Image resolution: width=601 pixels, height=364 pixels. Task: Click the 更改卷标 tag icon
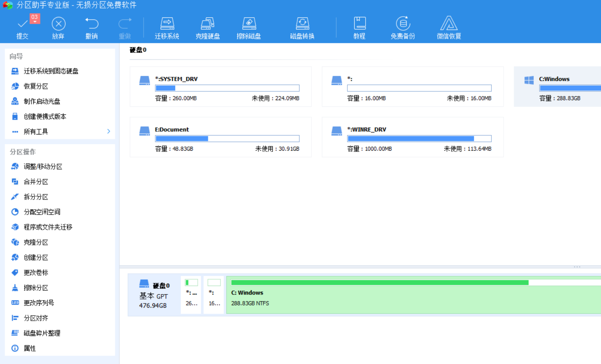click(x=15, y=272)
